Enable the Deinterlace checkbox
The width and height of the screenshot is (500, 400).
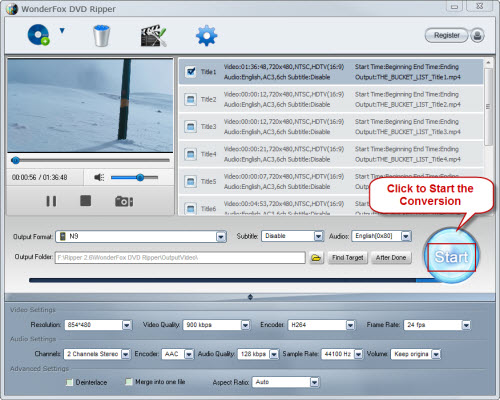[x=69, y=382]
